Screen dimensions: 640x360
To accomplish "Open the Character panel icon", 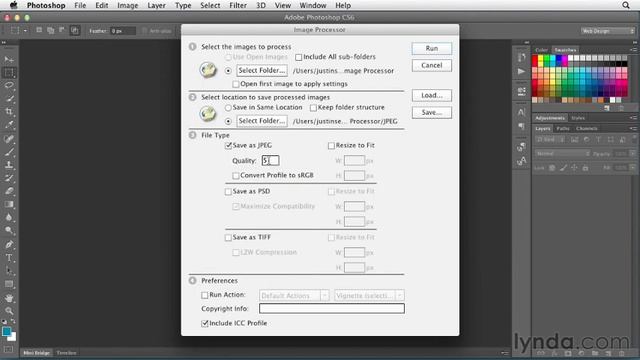I will click(521, 112).
